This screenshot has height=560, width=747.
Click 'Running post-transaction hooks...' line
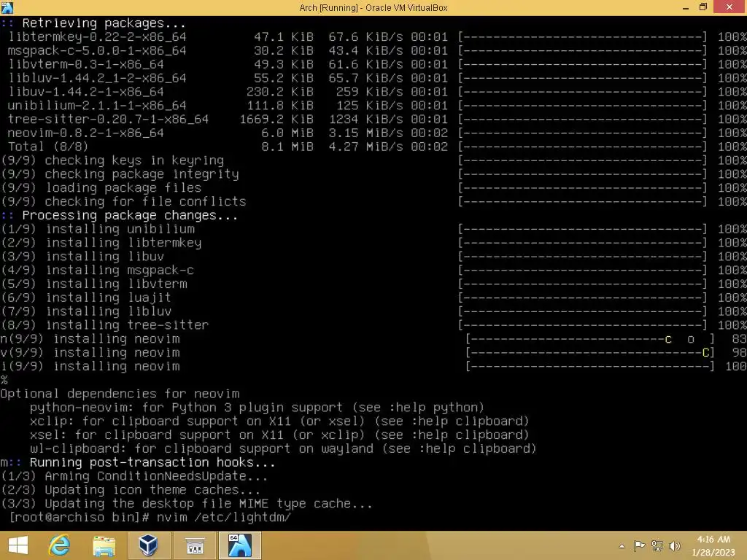(152, 462)
